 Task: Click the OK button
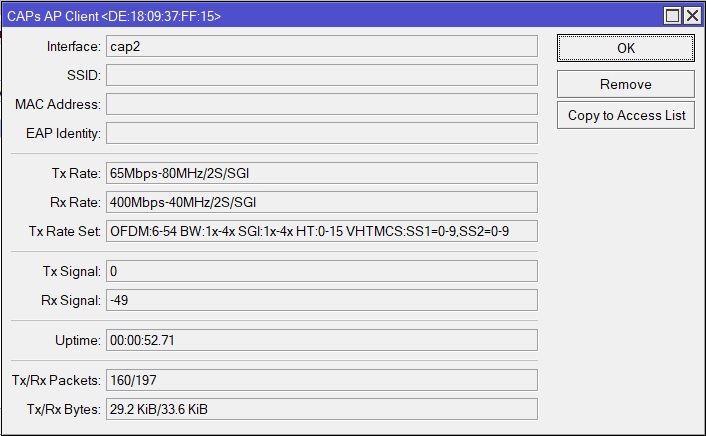coord(625,48)
